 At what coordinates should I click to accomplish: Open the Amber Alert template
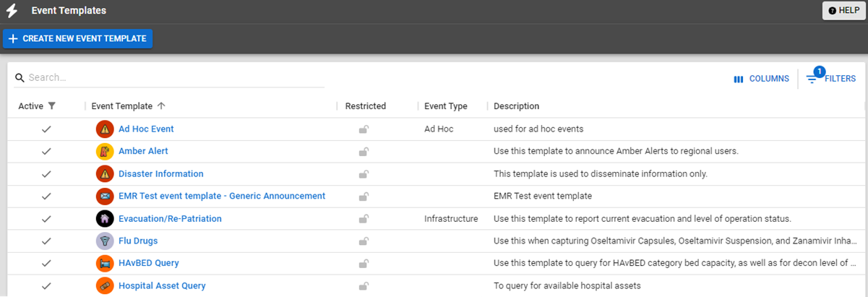(143, 152)
